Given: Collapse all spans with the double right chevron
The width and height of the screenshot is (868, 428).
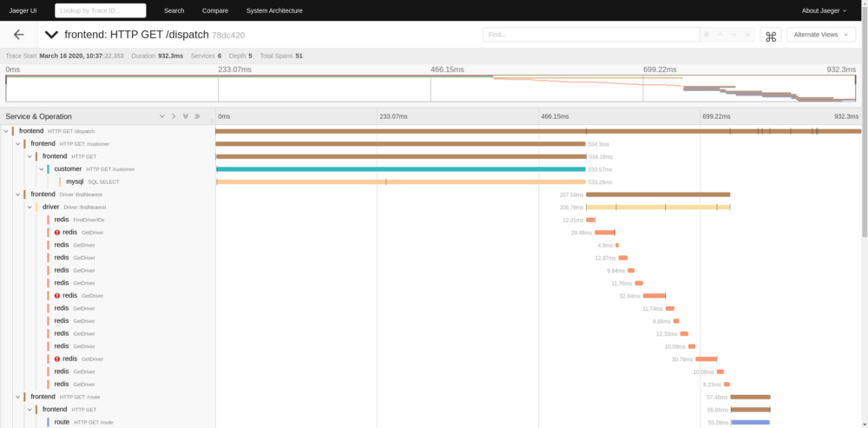Looking at the screenshot, I should [x=197, y=116].
